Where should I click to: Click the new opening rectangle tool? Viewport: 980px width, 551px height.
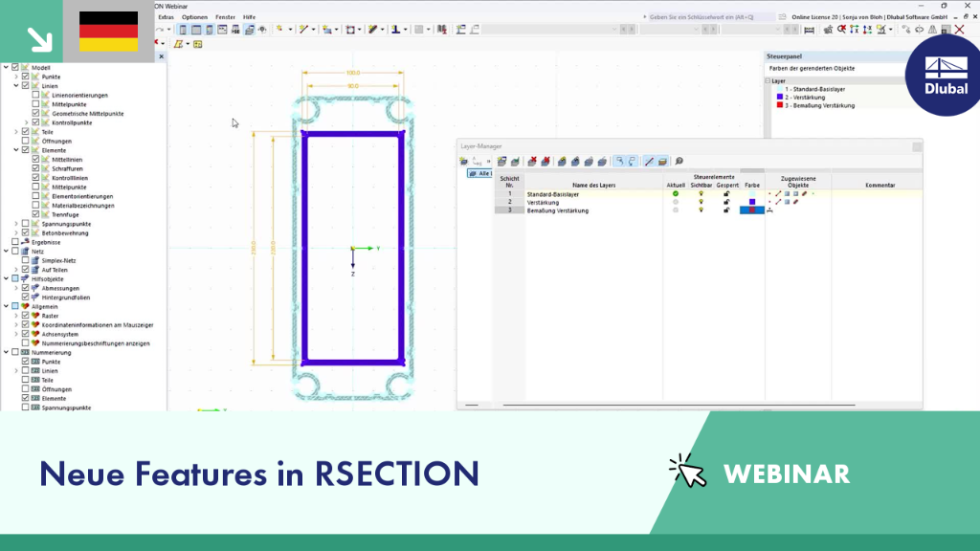350,30
